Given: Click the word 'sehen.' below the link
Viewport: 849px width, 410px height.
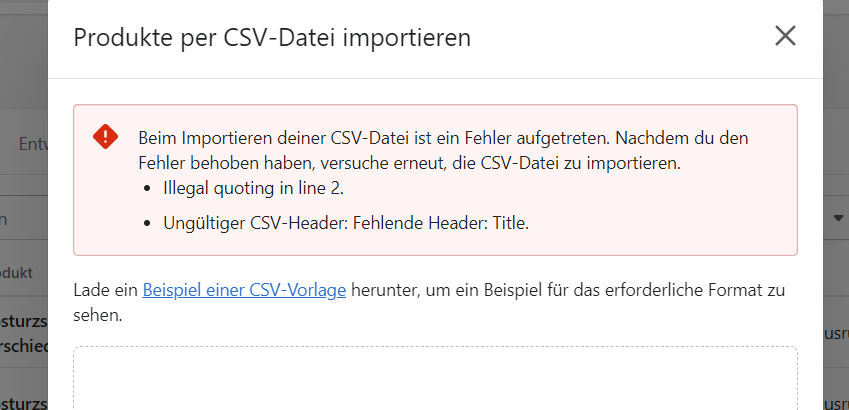Looking at the screenshot, I should (x=98, y=315).
